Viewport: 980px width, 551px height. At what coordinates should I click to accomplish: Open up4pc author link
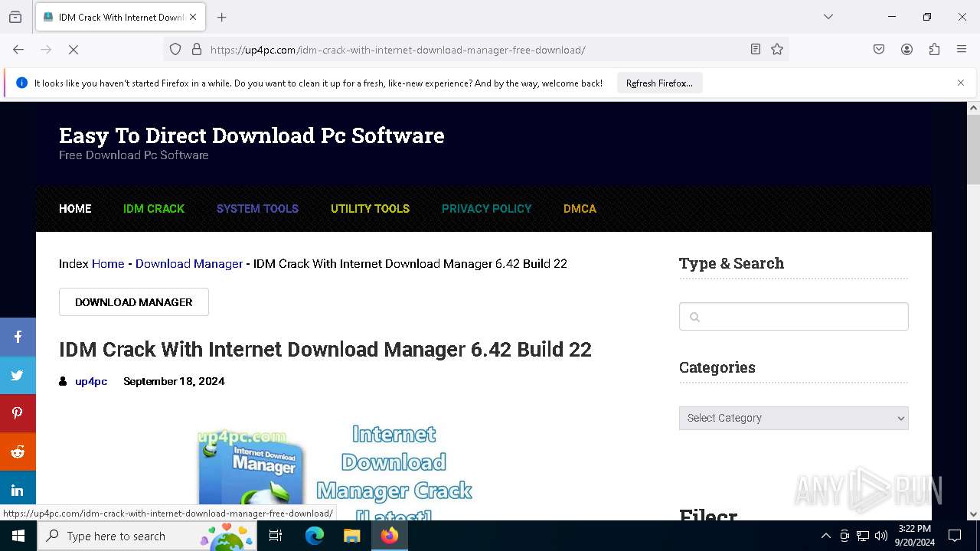coord(91,381)
